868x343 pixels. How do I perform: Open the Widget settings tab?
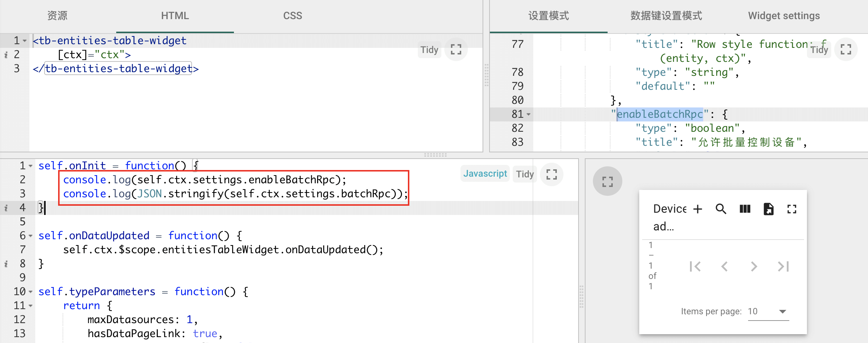tap(784, 16)
